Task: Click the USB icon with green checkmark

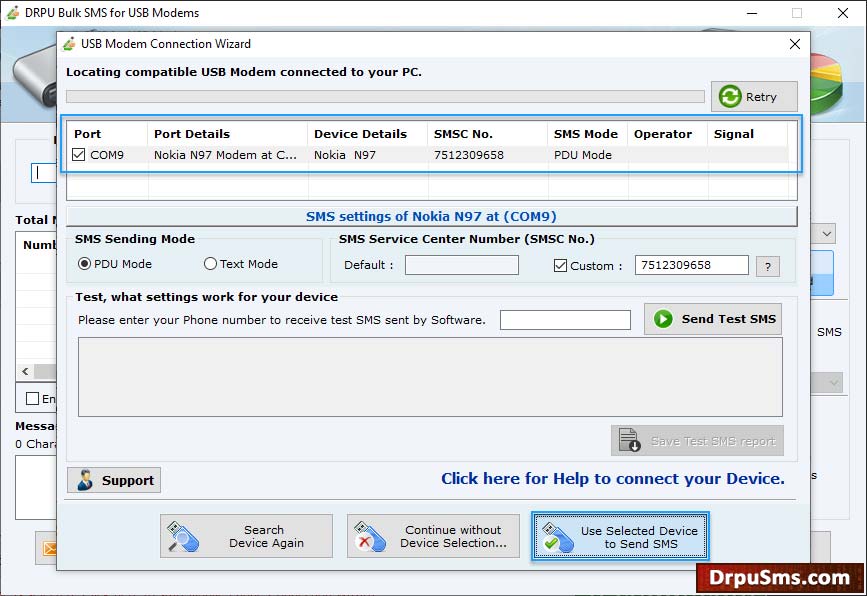Action: [557, 537]
